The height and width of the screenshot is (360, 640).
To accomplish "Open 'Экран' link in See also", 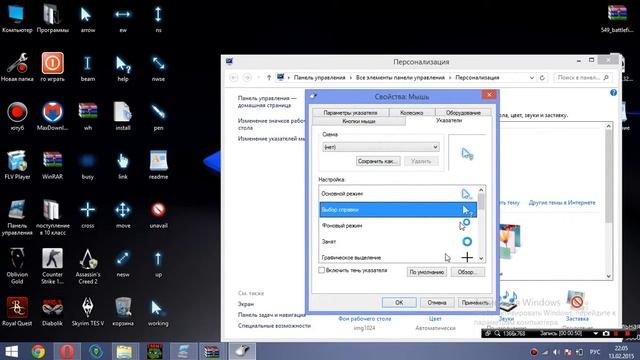I will point(246,304).
